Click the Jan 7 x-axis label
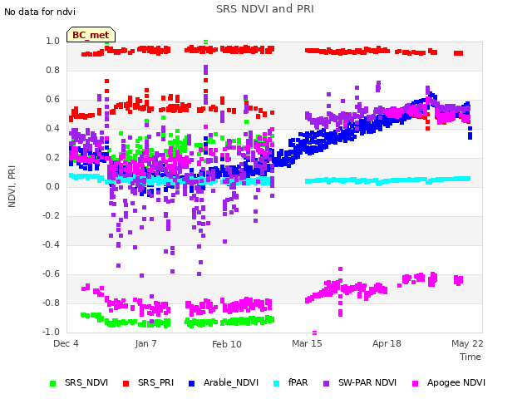The image size is (532, 399). (x=146, y=343)
